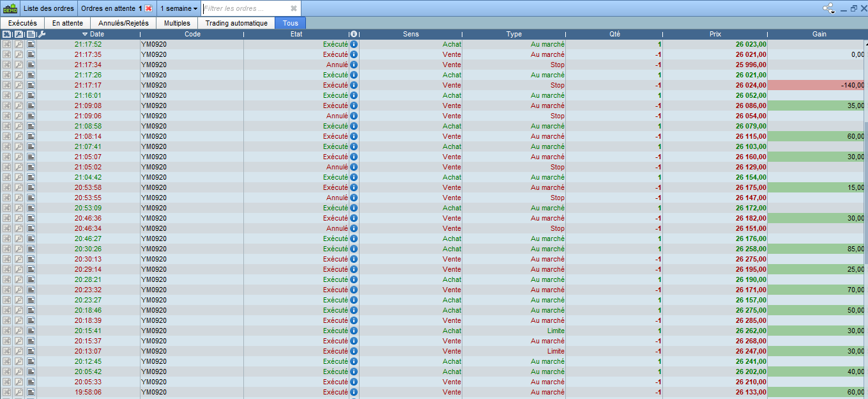This screenshot has width=868, height=399.
Task: Select price 26 285,00 cell
Action: point(715,320)
